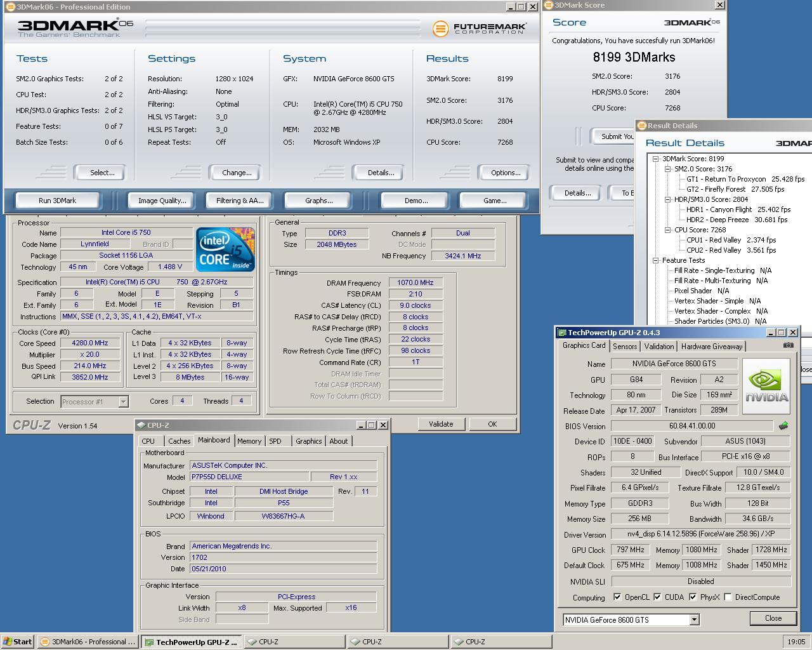Collapse the 3DMark Score 8199 tree node
Viewport: 812px width, 650px height.
[x=656, y=159]
